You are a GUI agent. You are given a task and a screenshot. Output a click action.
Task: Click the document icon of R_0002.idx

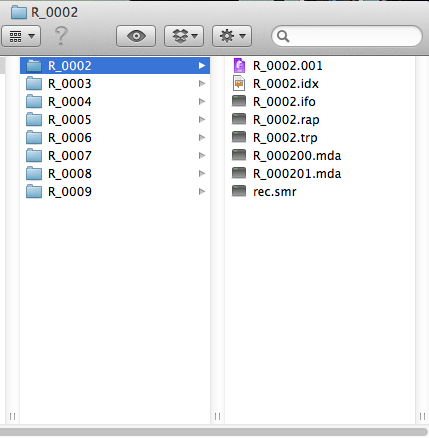click(x=239, y=84)
